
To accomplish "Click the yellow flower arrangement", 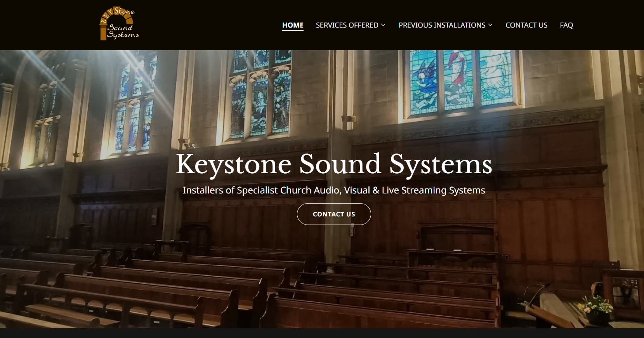I will (595, 305).
